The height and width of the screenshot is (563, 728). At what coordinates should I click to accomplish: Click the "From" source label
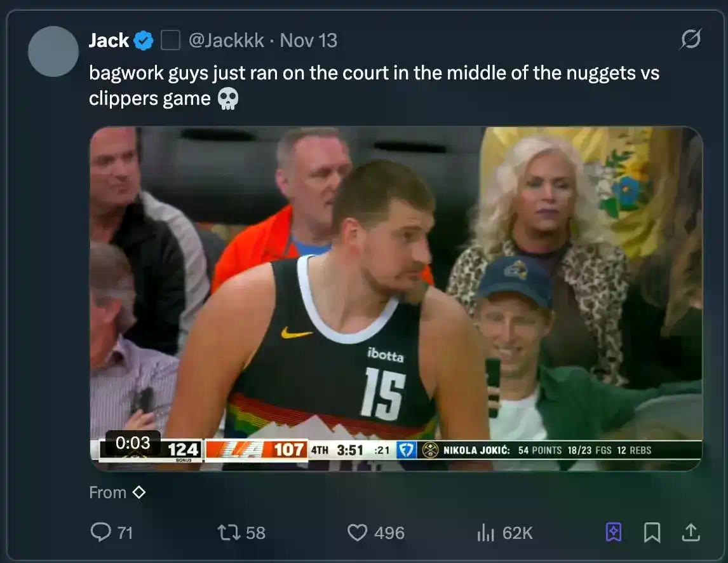click(x=107, y=492)
